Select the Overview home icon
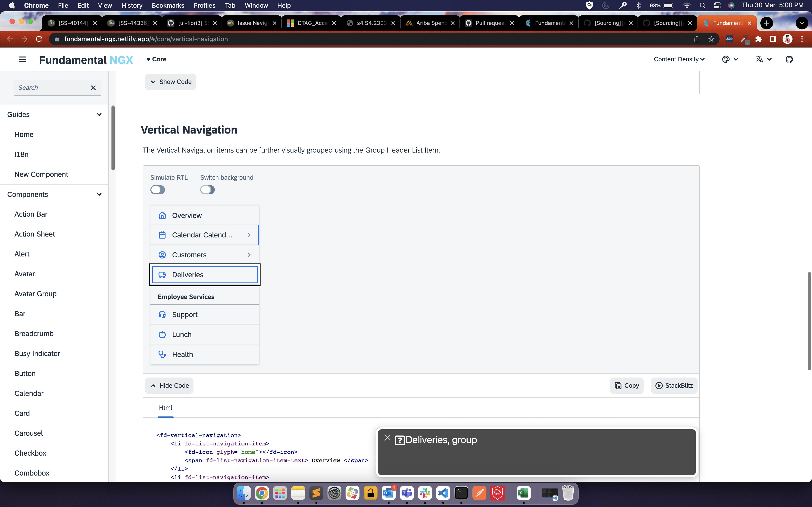The height and width of the screenshot is (507, 812). click(x=162, y=216)
